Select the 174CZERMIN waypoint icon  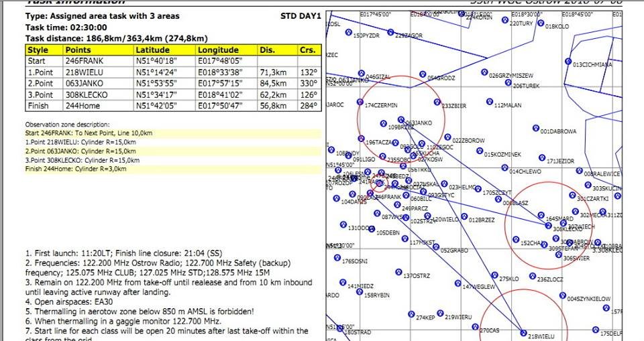(x=361, y=104)
